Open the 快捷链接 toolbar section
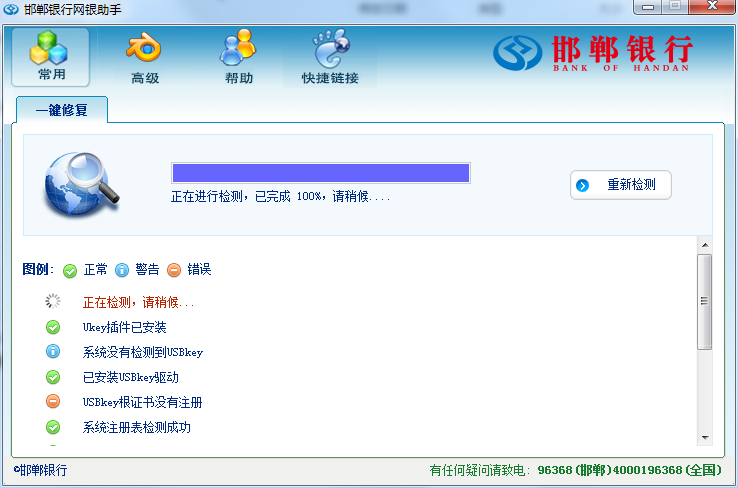 330,58
